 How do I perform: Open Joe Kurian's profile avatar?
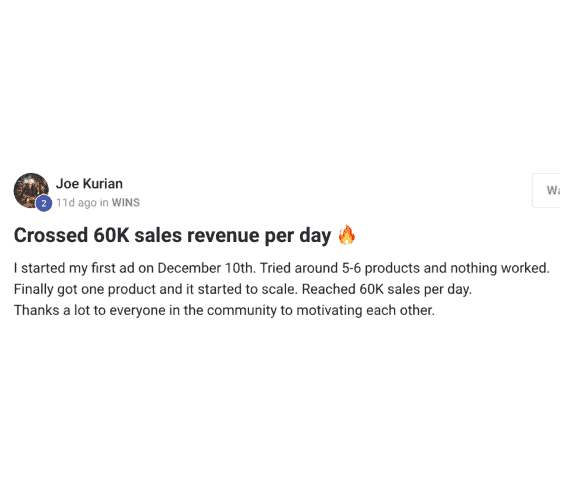pyautogui.click(x=31, y=190)
